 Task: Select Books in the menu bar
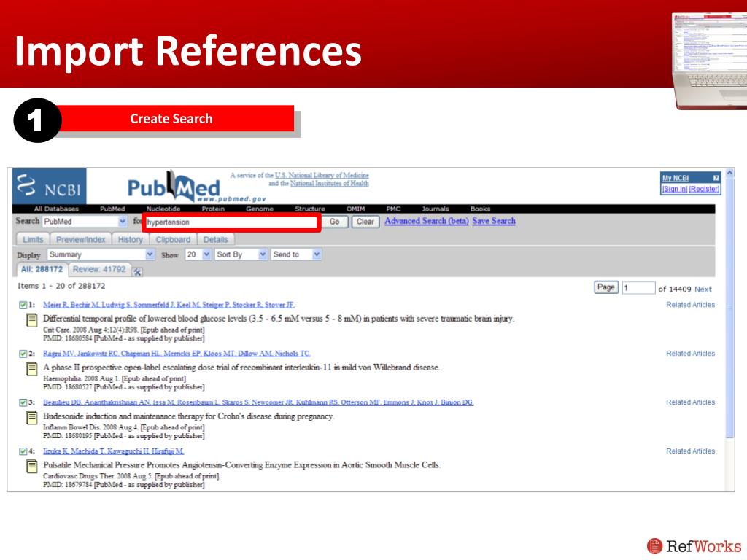480,209
